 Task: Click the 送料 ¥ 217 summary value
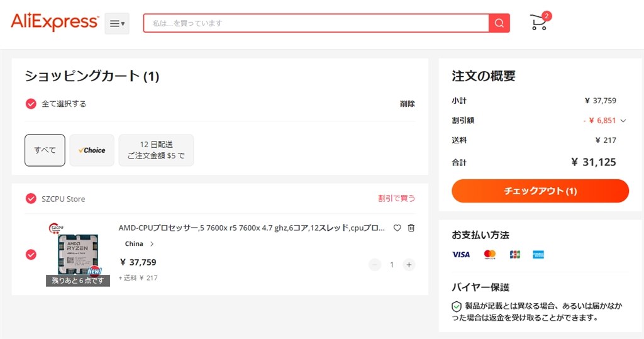coord(606,140)
